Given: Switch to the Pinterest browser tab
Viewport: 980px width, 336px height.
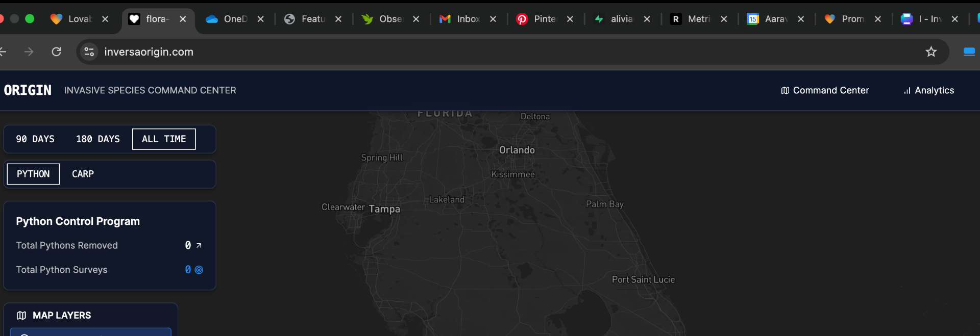Looking at the screenshot, I should [537, 19].
